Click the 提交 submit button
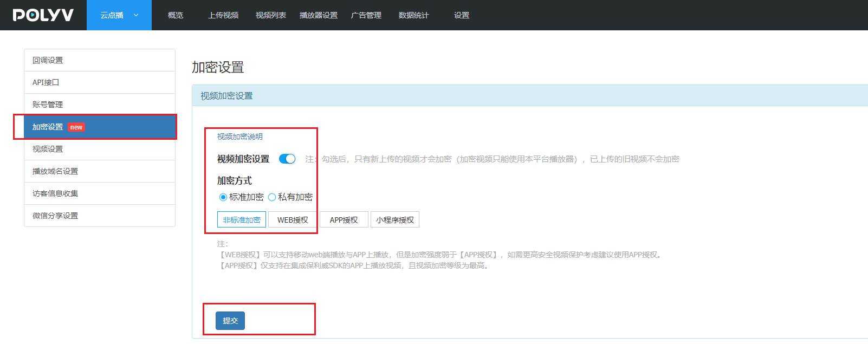This screenshot has height=344, width=868. point(230,321)
